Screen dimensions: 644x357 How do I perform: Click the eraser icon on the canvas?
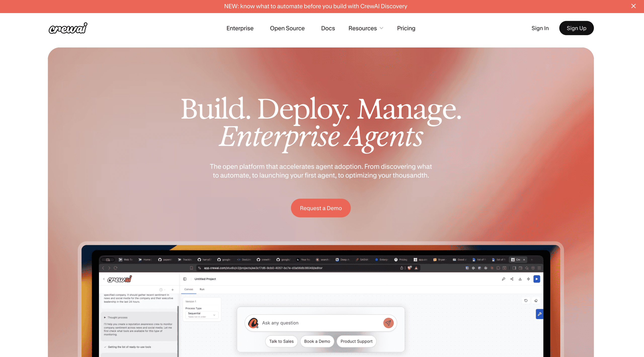[x=536, y=301]
